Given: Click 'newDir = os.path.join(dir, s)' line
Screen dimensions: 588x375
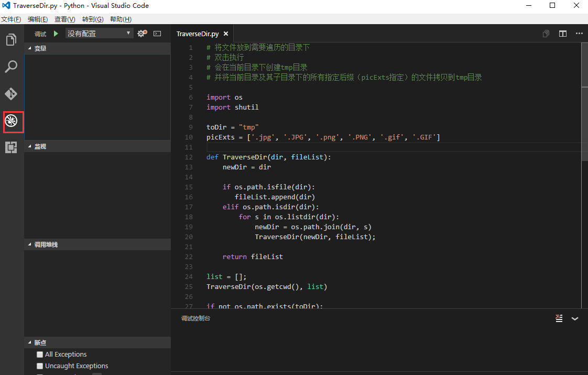Looking at the screenshot, I should click(x=313, y=227).
